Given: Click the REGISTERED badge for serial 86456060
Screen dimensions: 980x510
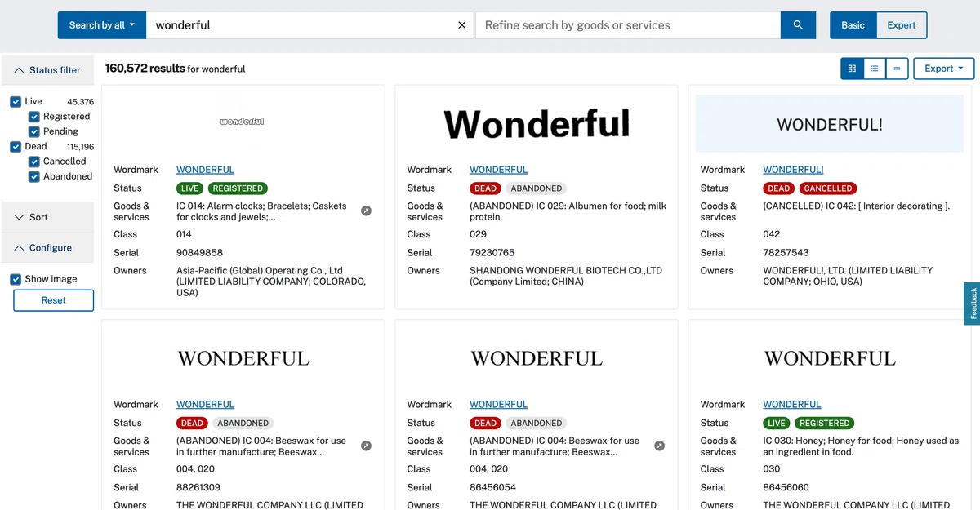Looking at the screenshot, I should (824, 424).
